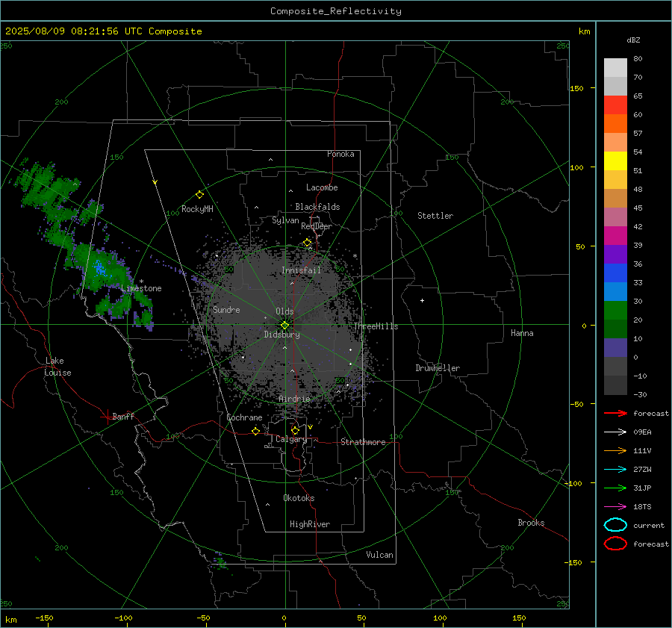Click the 18TS legend label
The image size is (672, 628).
click(x=642, y=507)
